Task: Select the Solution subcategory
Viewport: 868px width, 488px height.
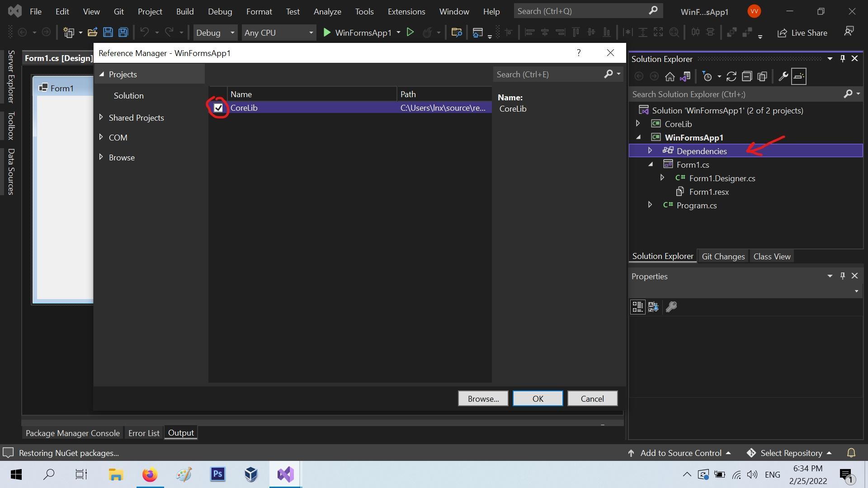Action: 129,95
